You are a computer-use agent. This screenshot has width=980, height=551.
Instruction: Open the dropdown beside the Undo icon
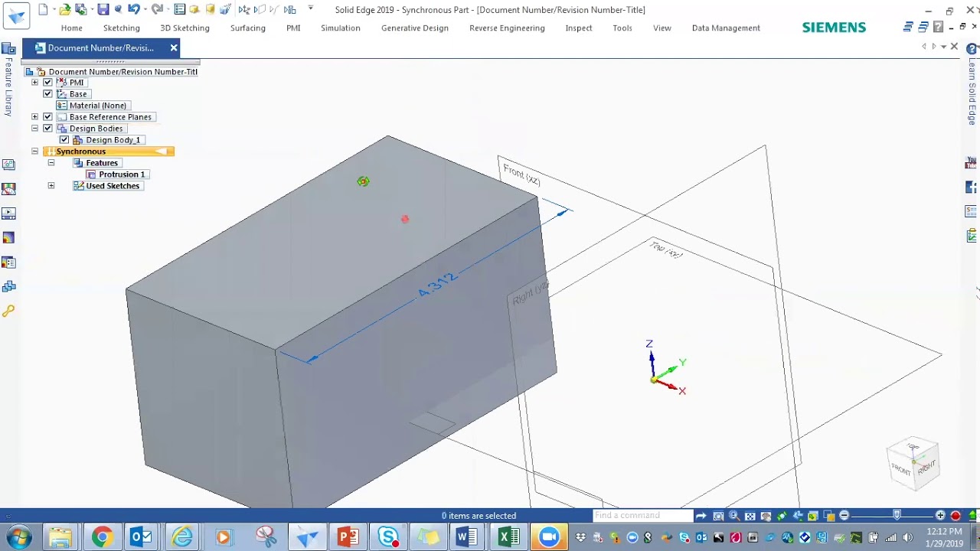pos(145,10)
